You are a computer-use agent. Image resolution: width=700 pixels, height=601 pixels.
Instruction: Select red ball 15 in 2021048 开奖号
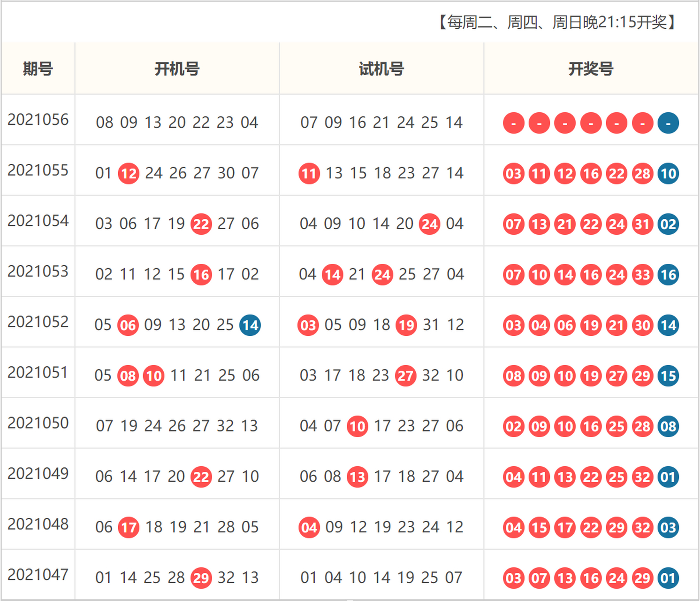pos(540,528)
